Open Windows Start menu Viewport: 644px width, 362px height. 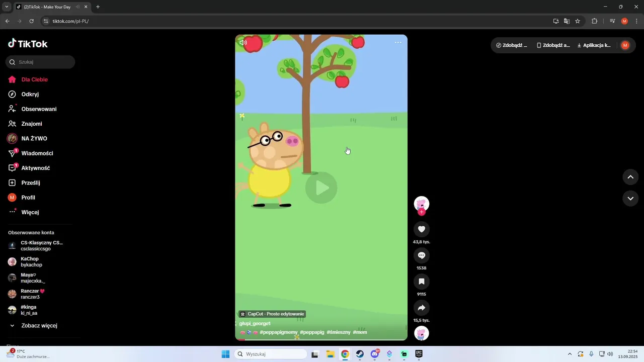tap(225, 354)
